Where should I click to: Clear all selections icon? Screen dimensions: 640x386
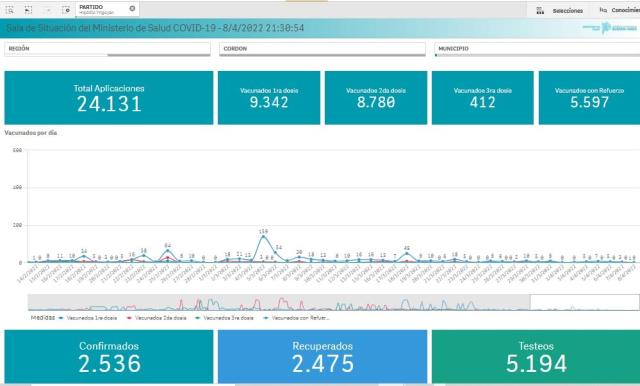click(x=66, y=10)
